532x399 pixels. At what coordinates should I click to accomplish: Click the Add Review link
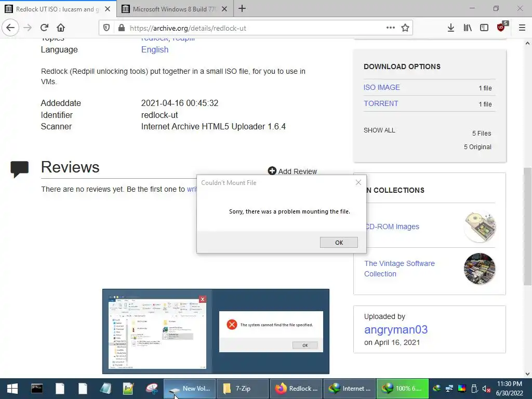[x=292, y=171]
